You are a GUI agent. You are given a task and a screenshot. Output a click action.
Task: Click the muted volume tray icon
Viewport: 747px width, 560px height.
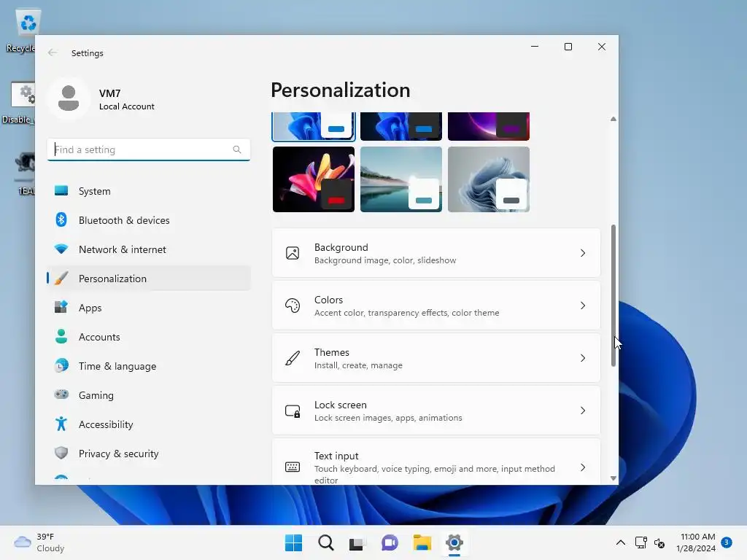click(659, 542)
